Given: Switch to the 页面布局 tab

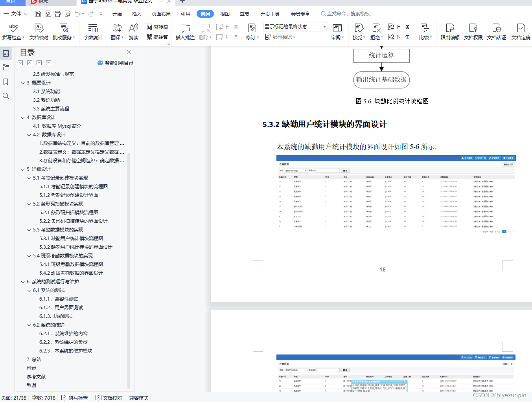Looking at the screenshot, I should point(161,14).
